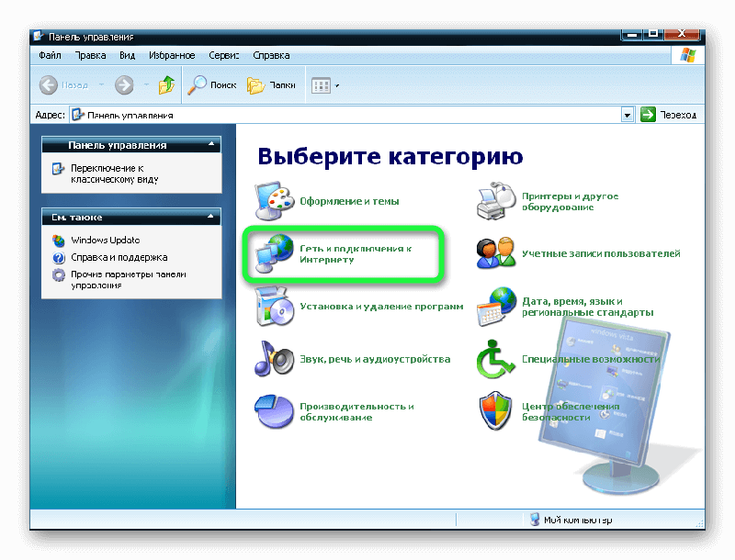This screenshot has height=560, width=735.
Task: Click the Back arrow toolbar icon
Action: pyautogui.click(x=49, y=85)
